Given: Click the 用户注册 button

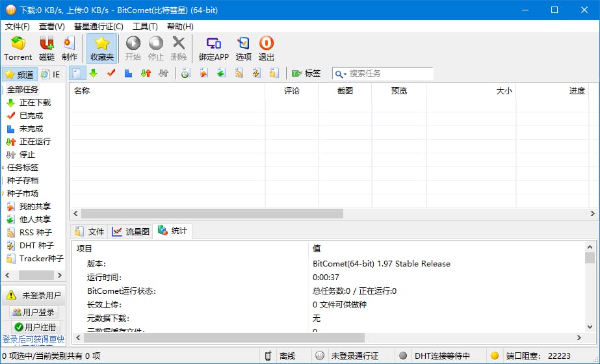Looking at the screenshot, I should click(35, 327).
